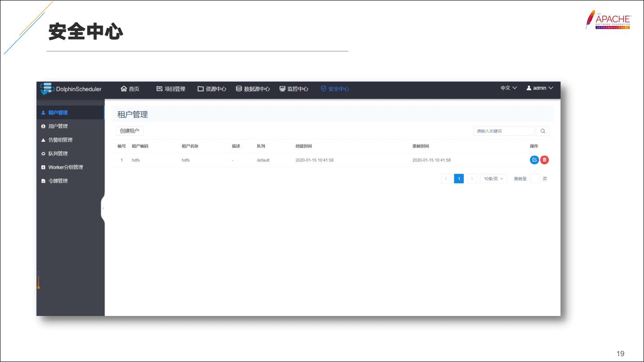This screenshot has height=362, width=644.
Task: Click the keyword search input field
Action: pyautogui.click(x=504, y=131)
